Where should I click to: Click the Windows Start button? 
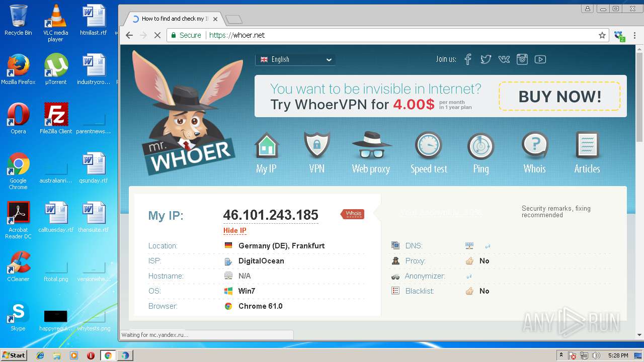point(14,355)
